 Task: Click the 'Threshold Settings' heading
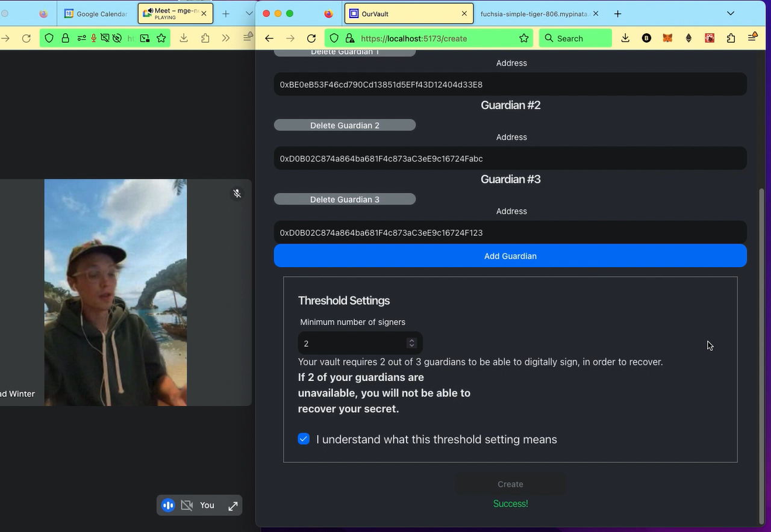pyautogui.click(x=344, y=300)
